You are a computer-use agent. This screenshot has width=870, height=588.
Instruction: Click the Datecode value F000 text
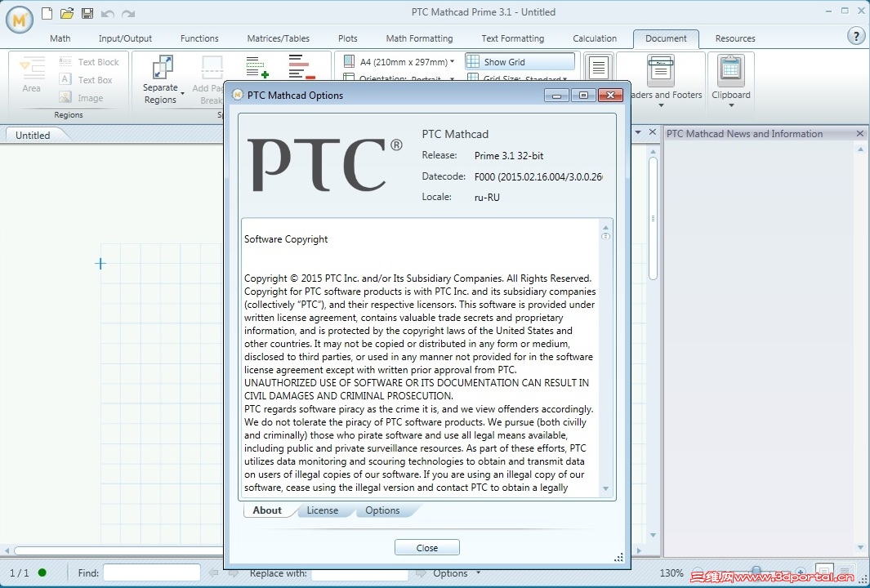click(x=538, y=177)
